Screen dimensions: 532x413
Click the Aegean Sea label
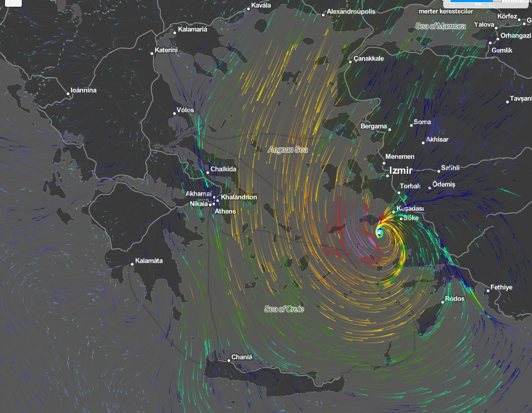287,149
